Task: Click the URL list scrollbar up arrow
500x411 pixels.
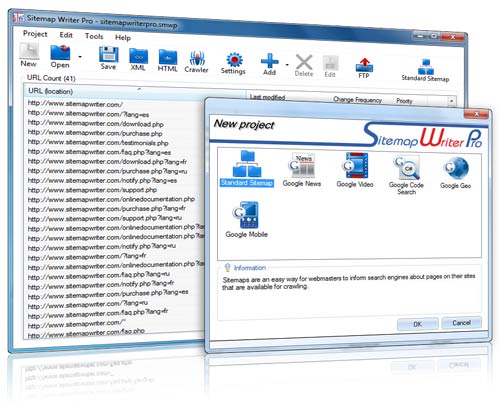Action: pyautogui.click(x=452, y=101)
